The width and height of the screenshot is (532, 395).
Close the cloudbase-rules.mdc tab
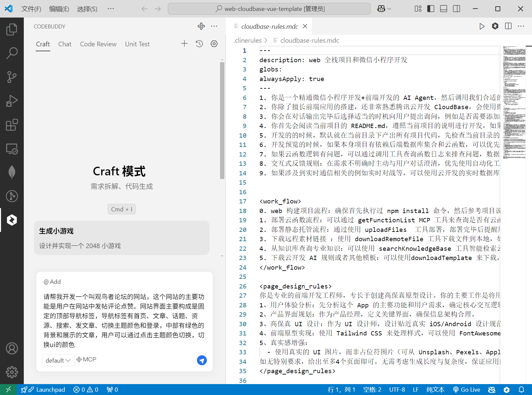(x=305, y=26)
